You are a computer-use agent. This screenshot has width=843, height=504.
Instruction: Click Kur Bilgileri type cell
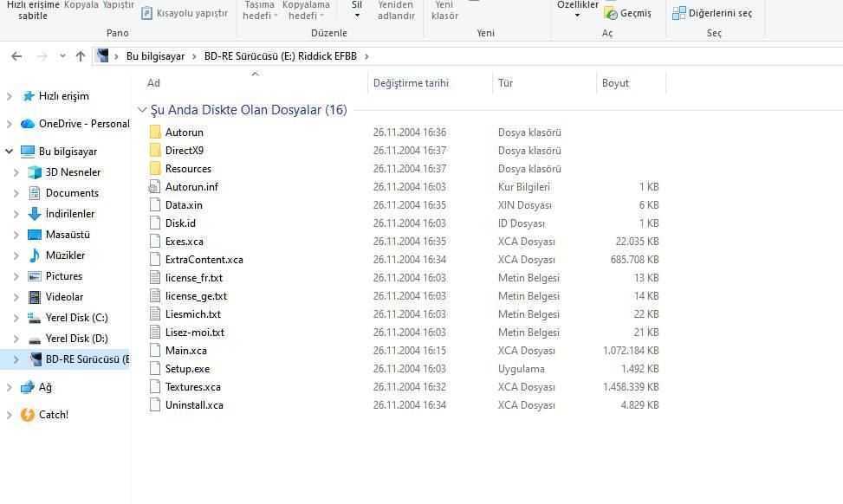click(523, 187)
